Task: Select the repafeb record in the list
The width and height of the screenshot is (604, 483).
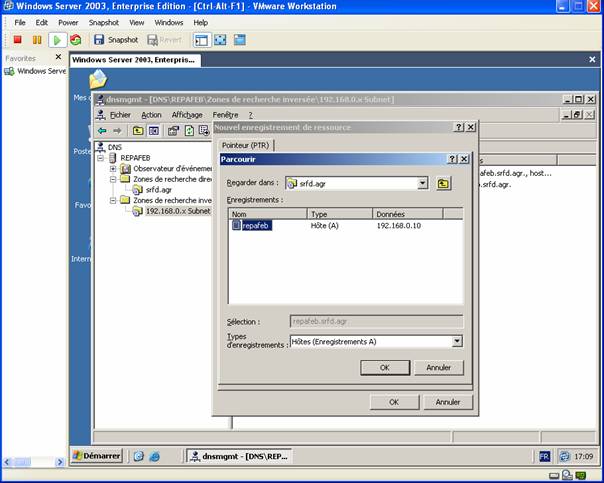Action: (x=256, y=226)
